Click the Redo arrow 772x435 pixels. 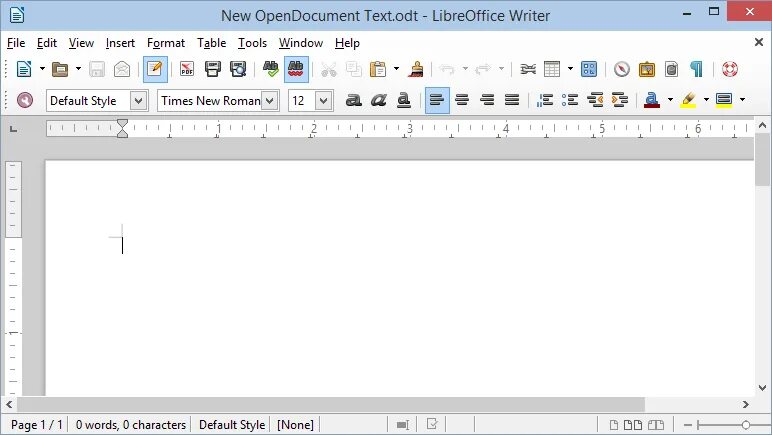coord(483,69)
